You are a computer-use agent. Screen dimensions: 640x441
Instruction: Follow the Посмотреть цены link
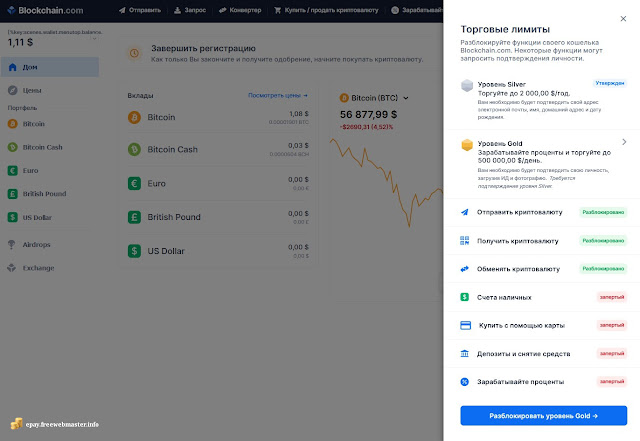tap(278, 95)
